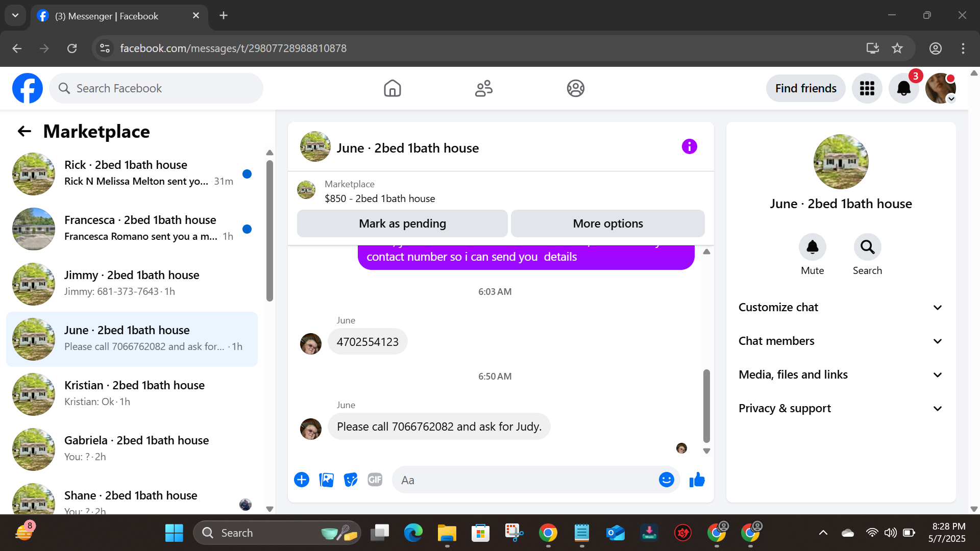Viewport: 980px width, 551px height.
Task: Mute this conversation with the bell
Action: tap(812, 247)
